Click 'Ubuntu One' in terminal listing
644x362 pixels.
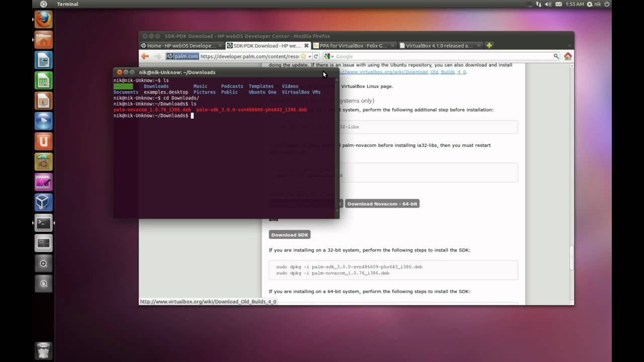[263, 92]
